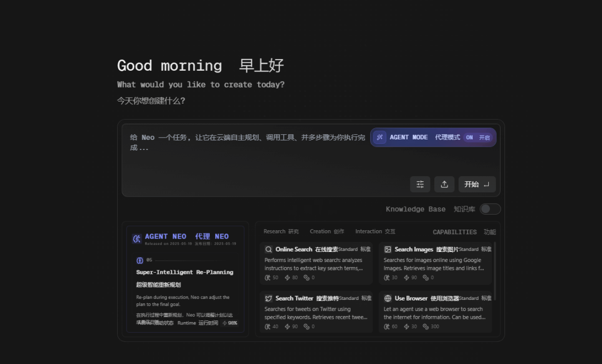Click the upload file icon button
Viewport: 602px width, 364px height.
(444, 185)
